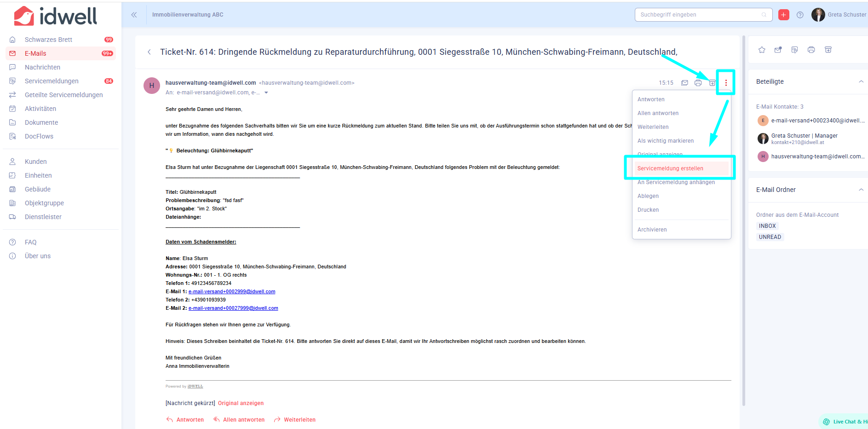Select Drucken in the context menu
Viewport: 868px width, 429px height.
click(x=648, y=210)
